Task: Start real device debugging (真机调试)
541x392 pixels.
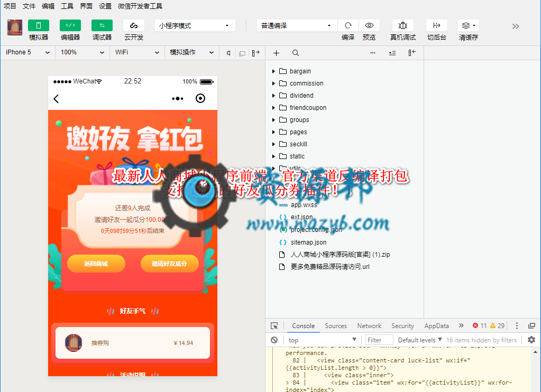Action: click(x=402, y=25)
